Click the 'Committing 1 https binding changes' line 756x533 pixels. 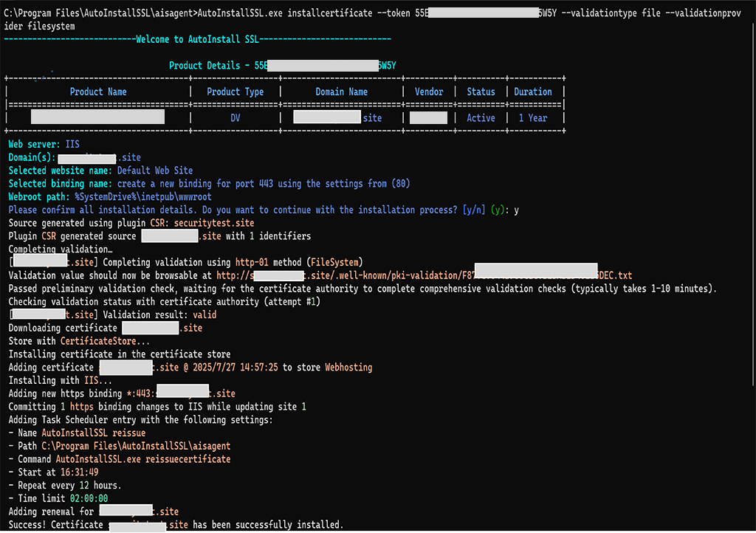pyautogui.click(x=157, y=407)
